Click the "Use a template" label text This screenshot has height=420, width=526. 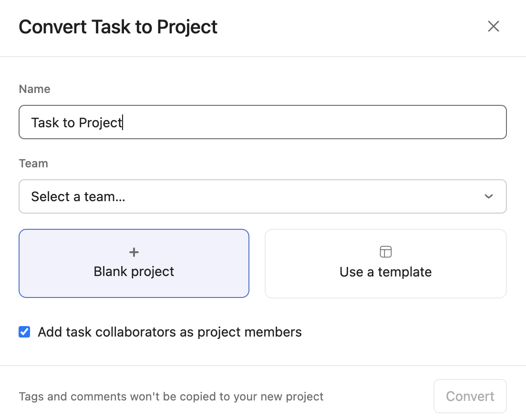385,272
